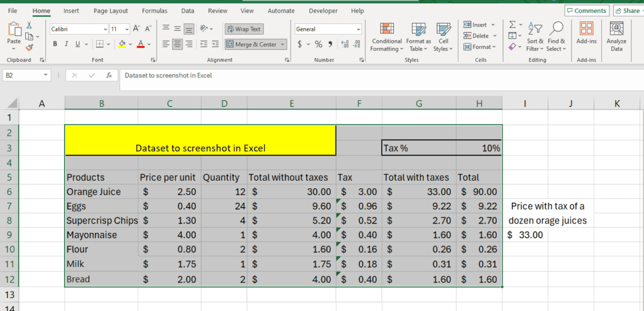The height and width of the screenshot is (311, 644).
Task: Increase font size with the larger A
Action: click(136, 29)
